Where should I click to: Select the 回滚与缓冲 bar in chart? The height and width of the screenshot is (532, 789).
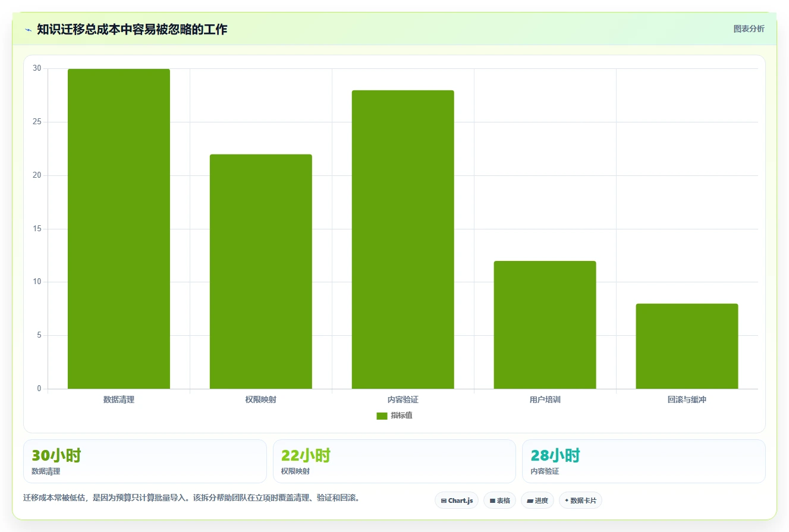pos(687,346)
